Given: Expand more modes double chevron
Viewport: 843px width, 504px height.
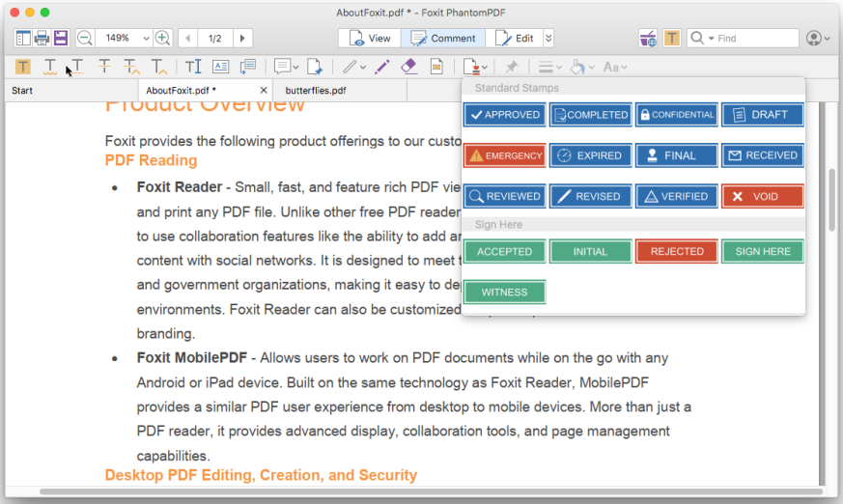Looking at the screenshot, I should [548, 39].
